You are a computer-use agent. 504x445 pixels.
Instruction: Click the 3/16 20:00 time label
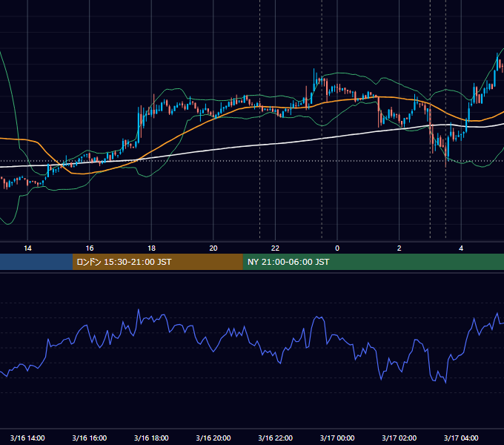(x=213, y=438)
